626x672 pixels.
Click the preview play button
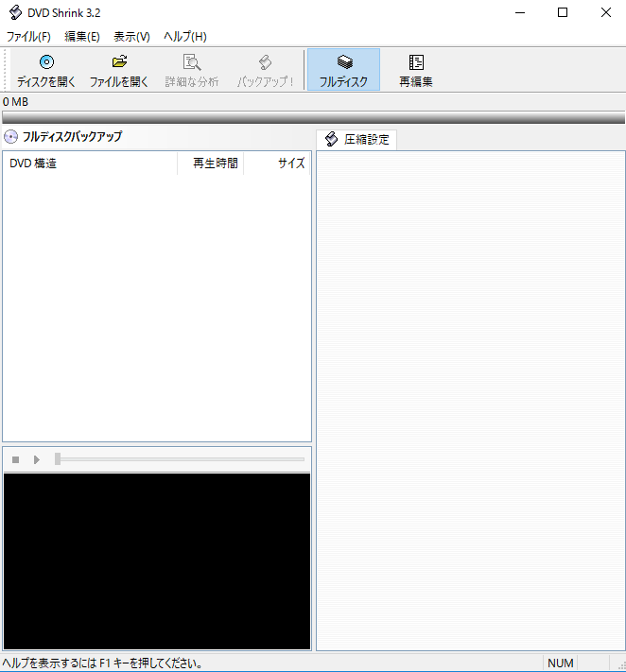coord(37,459)
